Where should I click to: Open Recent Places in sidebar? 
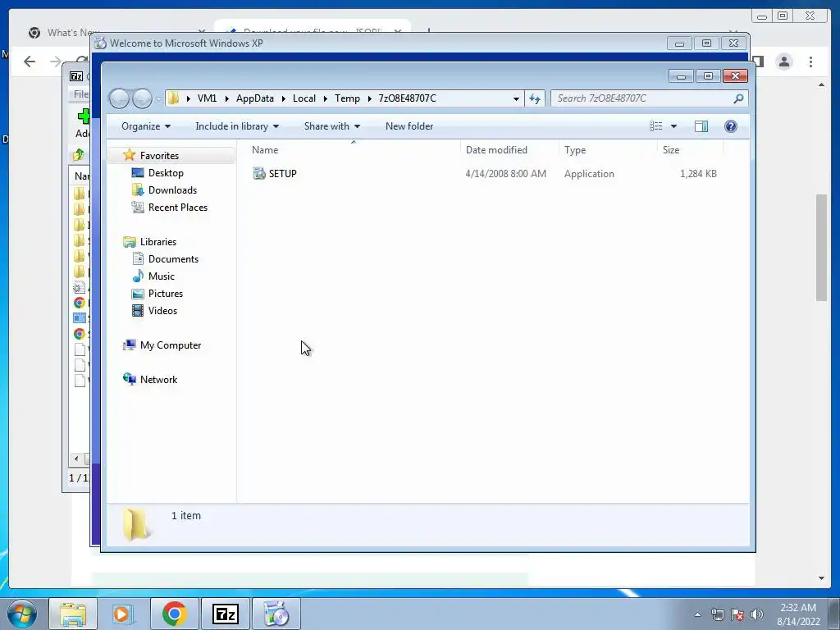178,208
